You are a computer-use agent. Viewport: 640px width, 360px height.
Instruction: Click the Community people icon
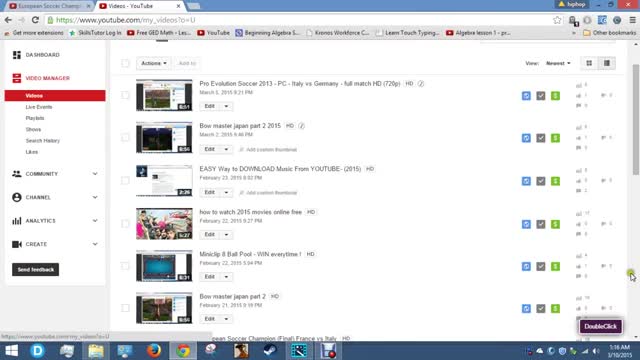tap(17, 174)
